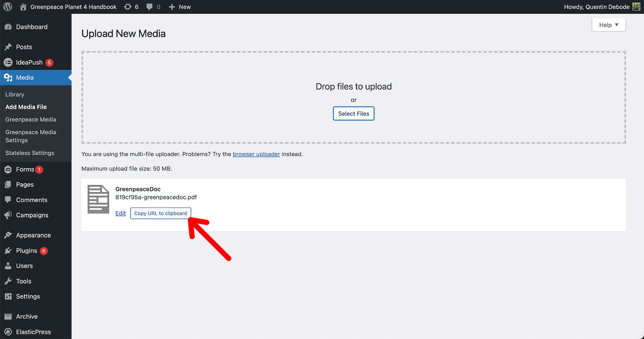
Task: Open the Media menu item
Action: coord(36,78)
